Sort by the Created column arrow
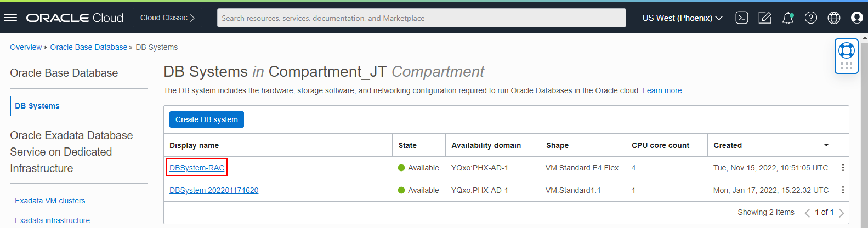Viewport: 868px width, 228px height. click(826, 145)
